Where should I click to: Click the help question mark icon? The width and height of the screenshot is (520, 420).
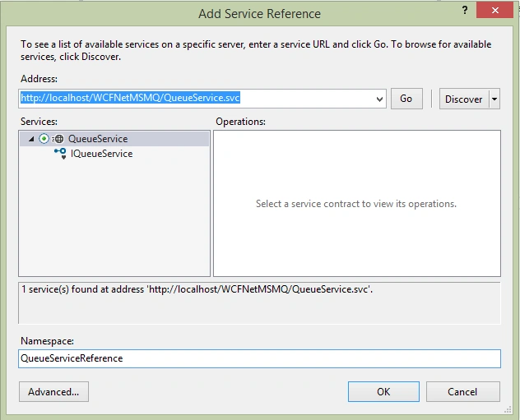[x=465, y=10]
